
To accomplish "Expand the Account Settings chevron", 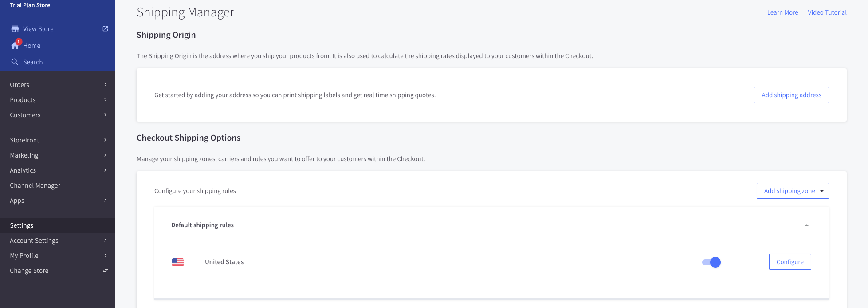I will [x=105, y=241].
